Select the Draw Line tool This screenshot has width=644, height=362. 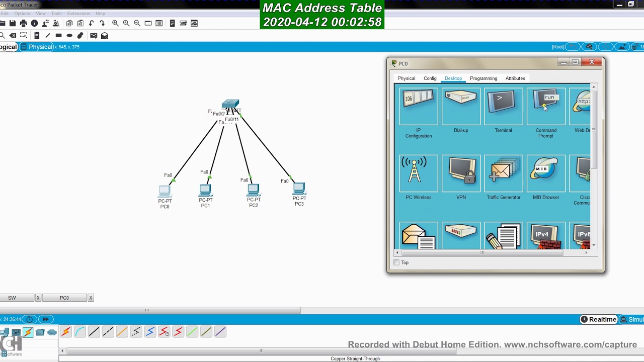(x=48, y=35)
